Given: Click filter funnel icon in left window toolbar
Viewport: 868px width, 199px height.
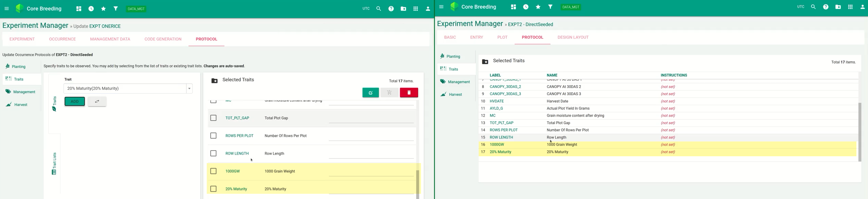Looking at the screenshot, I should 116,9.
